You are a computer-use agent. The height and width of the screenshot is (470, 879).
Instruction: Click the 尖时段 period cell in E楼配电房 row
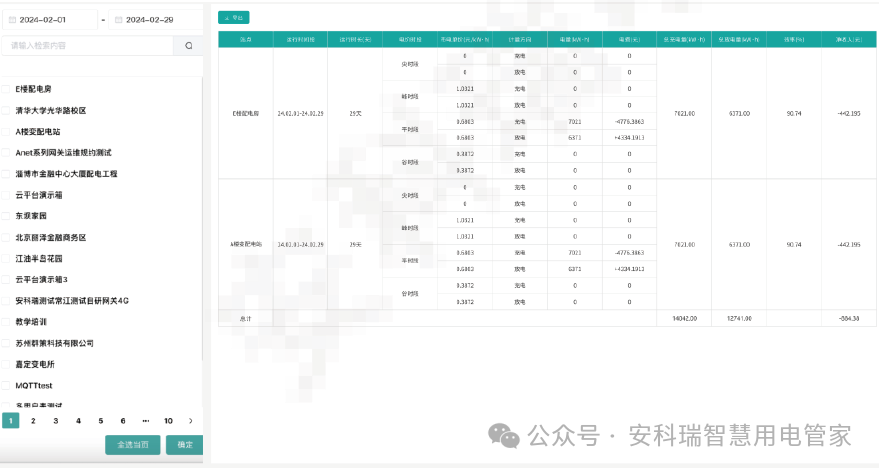coord(410,64)
